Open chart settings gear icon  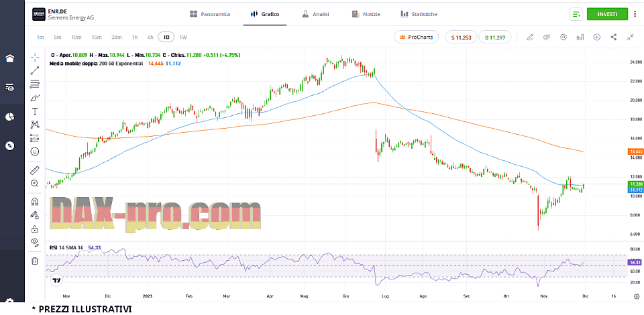coord(563,37)
